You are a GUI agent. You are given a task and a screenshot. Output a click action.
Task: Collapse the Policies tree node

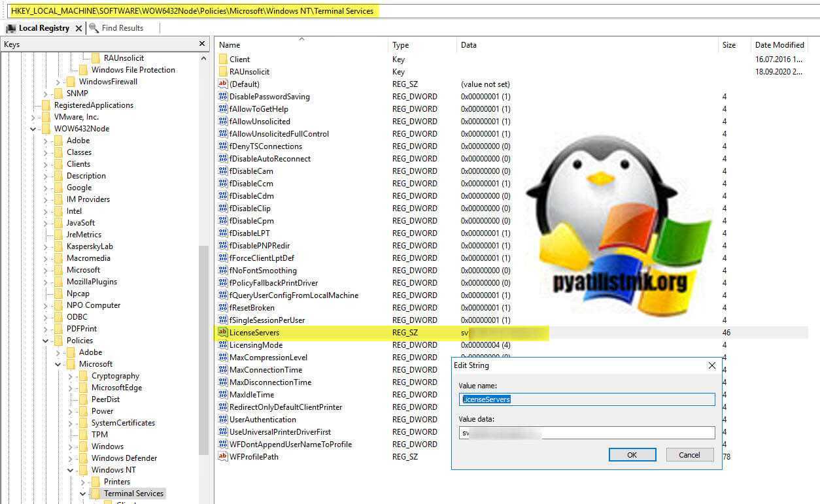click(46, 341)
